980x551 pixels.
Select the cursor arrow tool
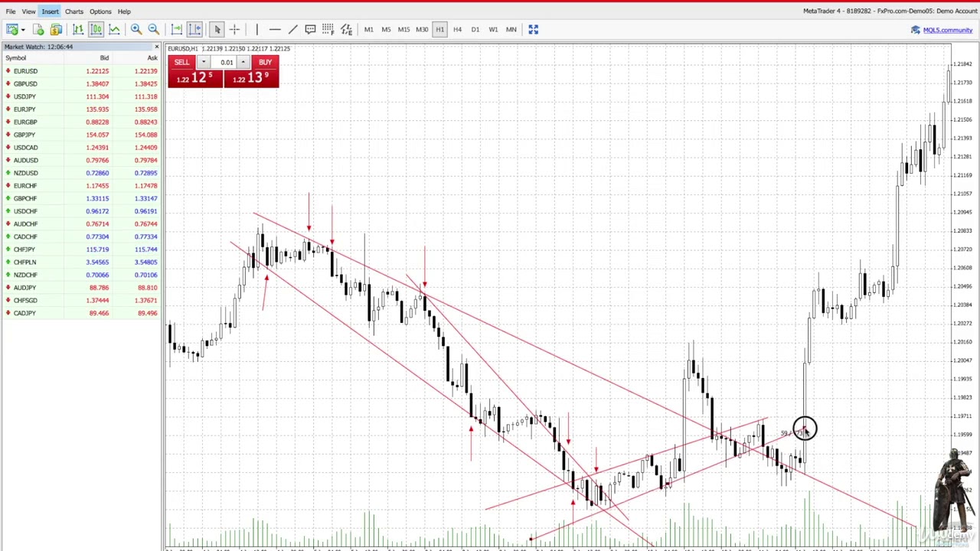[x=217, y=29]
